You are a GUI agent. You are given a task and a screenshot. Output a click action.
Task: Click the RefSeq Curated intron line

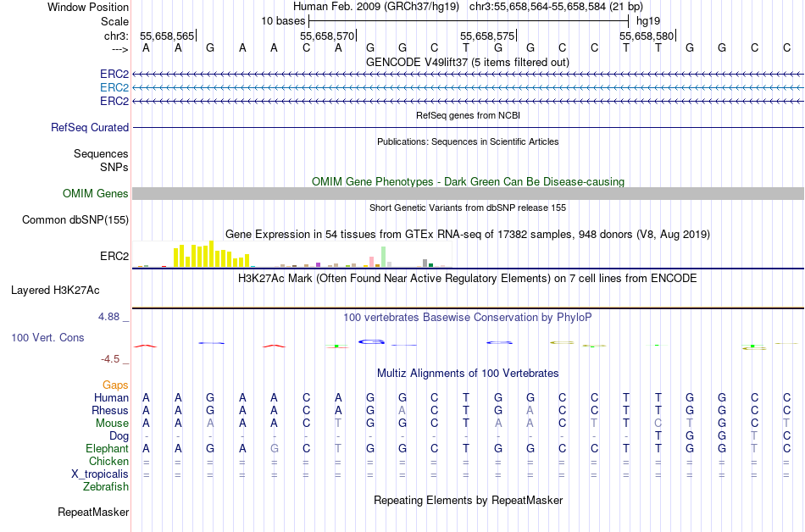coord(468,127)
